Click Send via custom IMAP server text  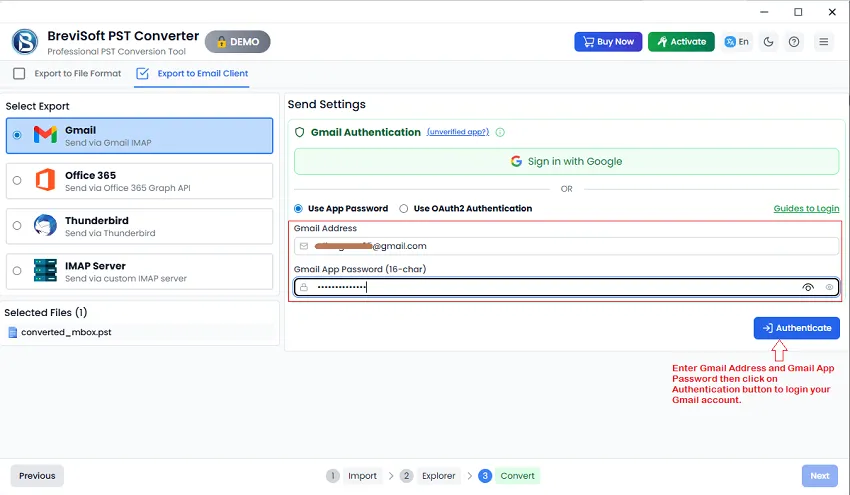point(126,278)
